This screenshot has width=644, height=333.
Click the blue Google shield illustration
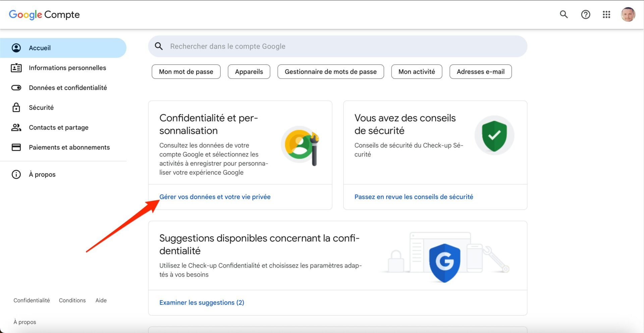[x=445, y=263]
